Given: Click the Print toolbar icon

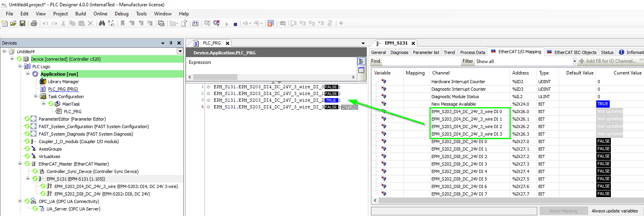Looking at the screenshot, I should click(x=34, y=24).
